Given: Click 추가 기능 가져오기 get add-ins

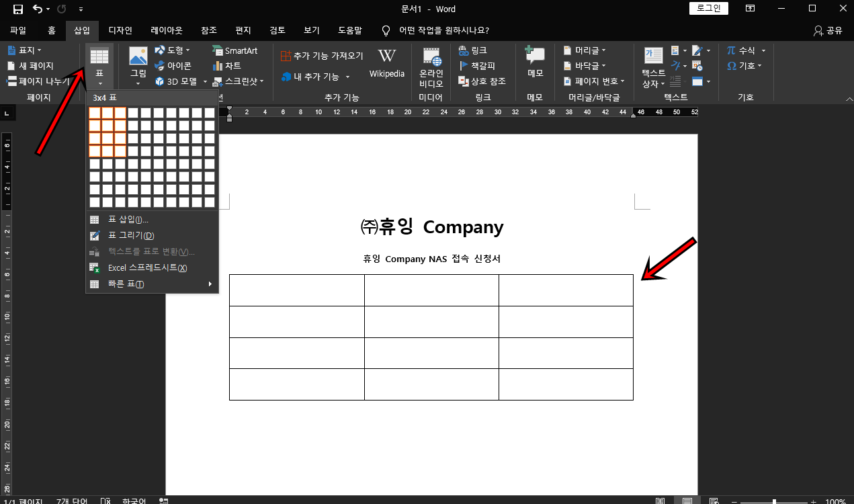Looking at the screenshot, I should pos(322,56).
